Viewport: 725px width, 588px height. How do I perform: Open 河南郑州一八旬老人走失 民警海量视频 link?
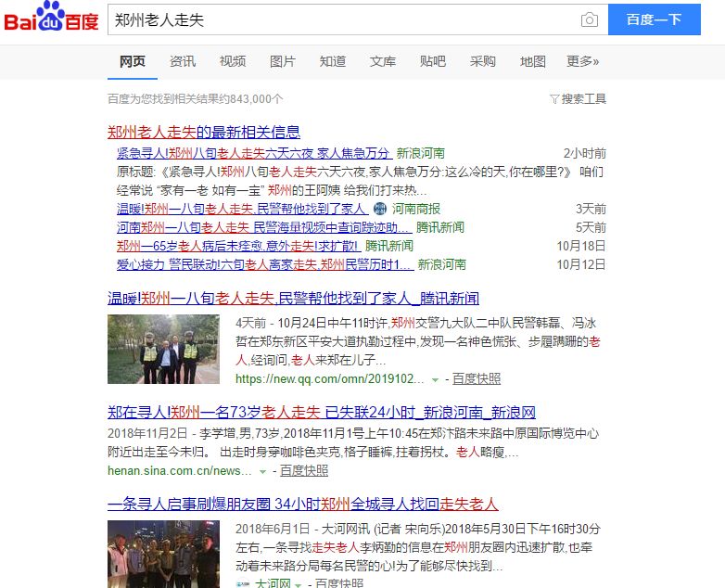pos(264,227)
